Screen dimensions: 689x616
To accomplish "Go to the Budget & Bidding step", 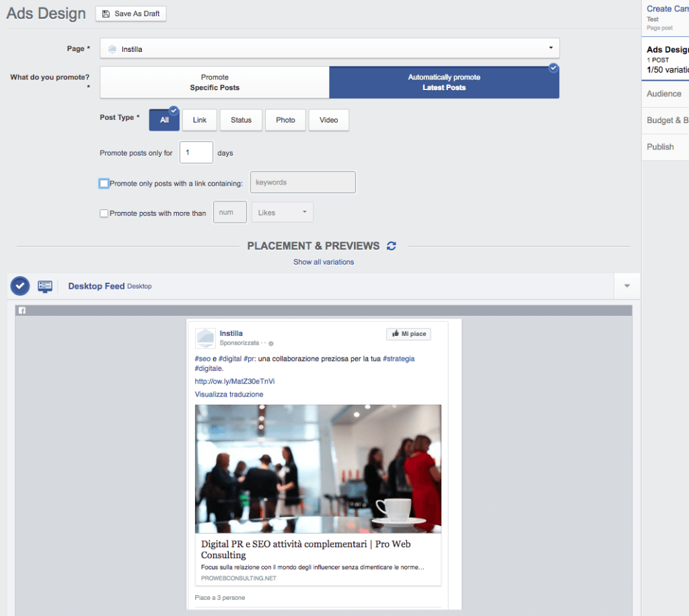I will (x=667, y=120).
